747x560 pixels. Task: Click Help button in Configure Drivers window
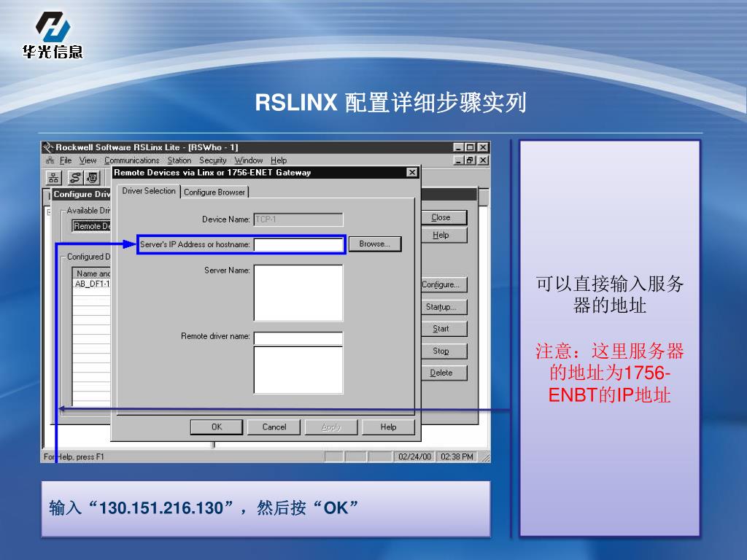pos(444,236)
